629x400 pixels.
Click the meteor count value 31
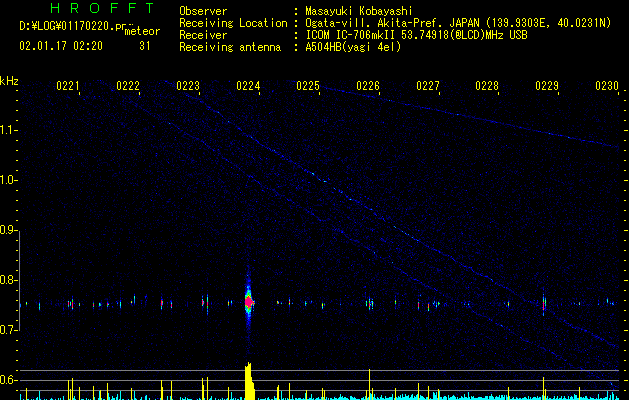pos(145,46)
